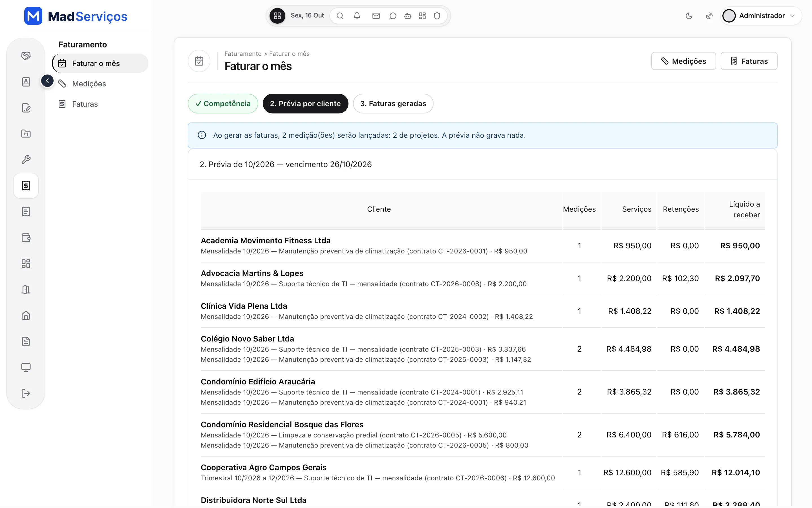This screenshot has height=508, width=812.
Task: Open the door icon in the sidebar
Action: pyautogui.click(x=26, y=290)
